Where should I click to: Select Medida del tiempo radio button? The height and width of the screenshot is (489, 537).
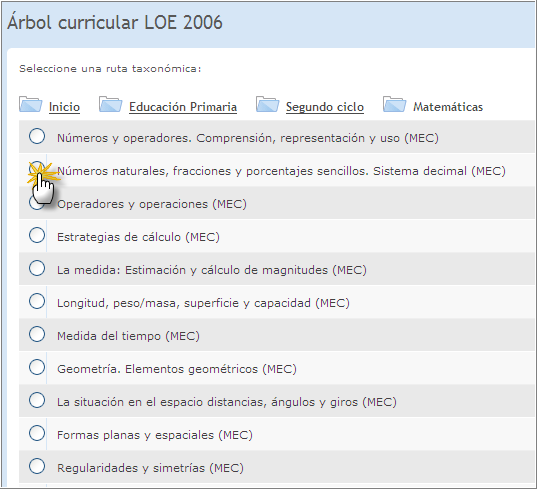pyautogui.click(x=37, y=334)
